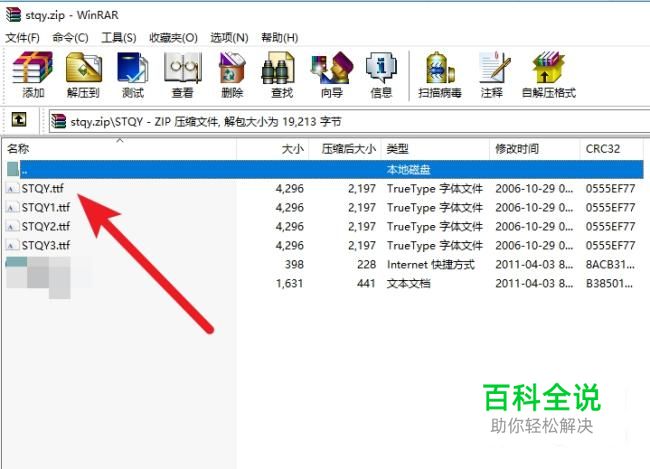Click the '本地磁盘' type cell

pyautogui.click(x=408, y=170)
